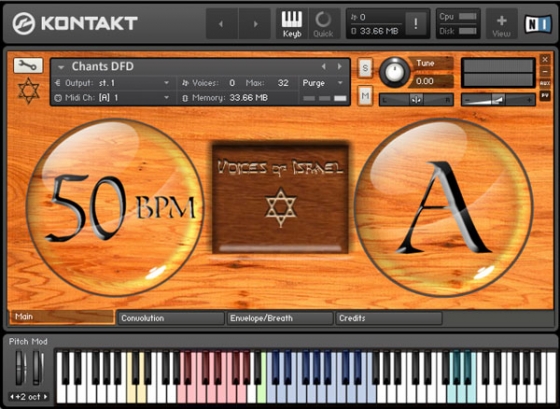Open the View menu plus icon

click(x=501, y=24)
